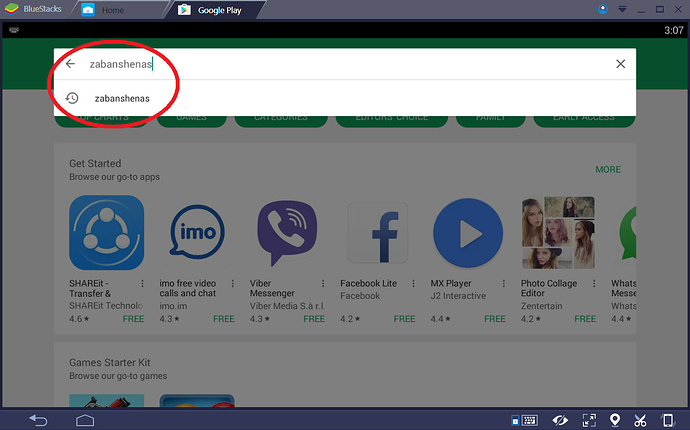Click the Zentertain developer name
690x430 pixels.
[x=542, y=305]
